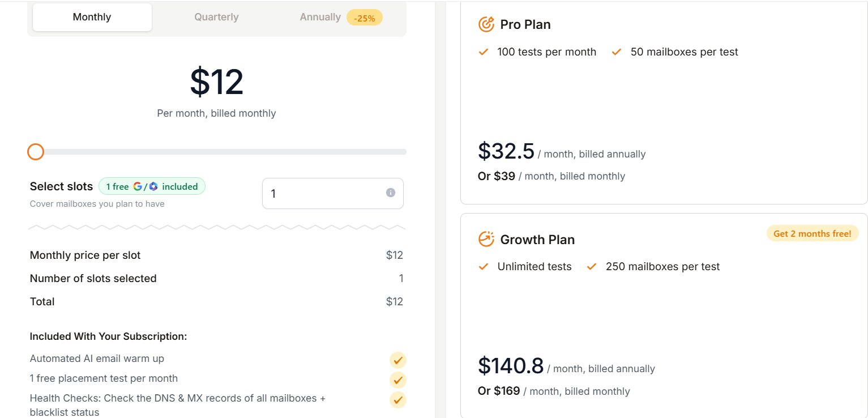The width and height of the screenshot is (868, 418).
Task: Select the Monthly billing option
Action: point(91,16)
